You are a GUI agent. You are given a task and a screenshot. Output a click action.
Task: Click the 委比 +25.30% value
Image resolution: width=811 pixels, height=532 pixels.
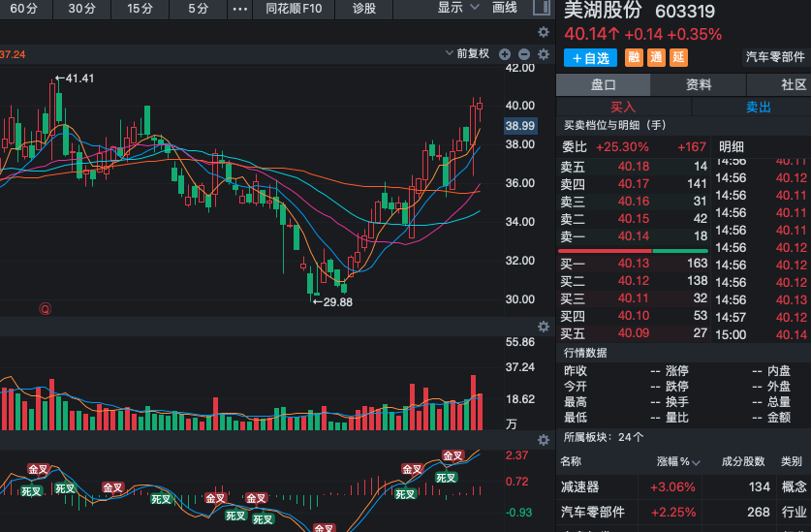tap(622, 147)
